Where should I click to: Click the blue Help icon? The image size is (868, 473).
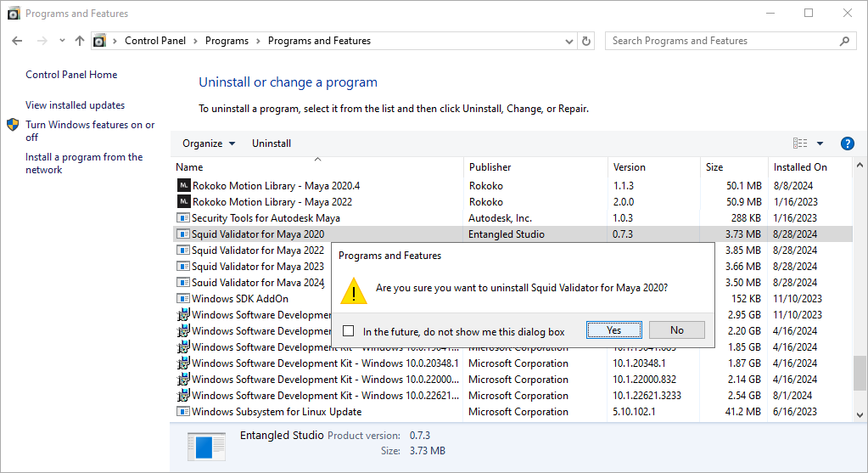click(847, 144)
